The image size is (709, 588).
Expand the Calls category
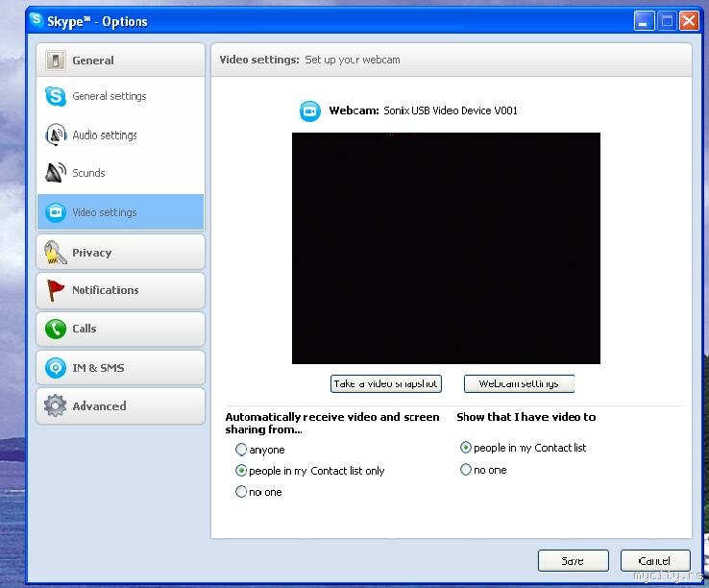(120, 329)
